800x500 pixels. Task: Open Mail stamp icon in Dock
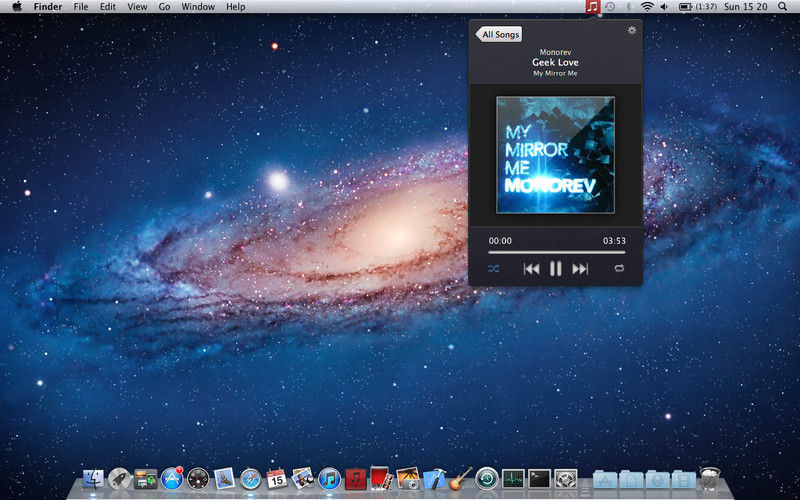pyautogui.click(x=224, y=479)
